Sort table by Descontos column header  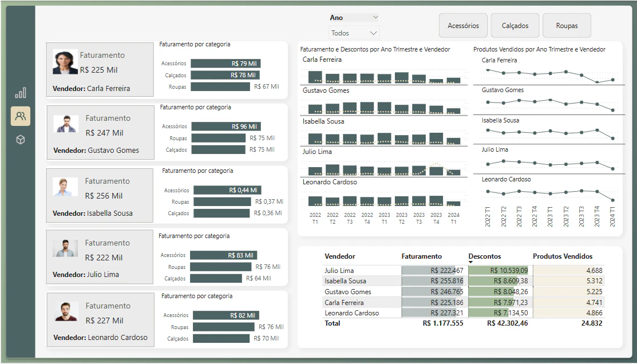[x=485, y=256]
